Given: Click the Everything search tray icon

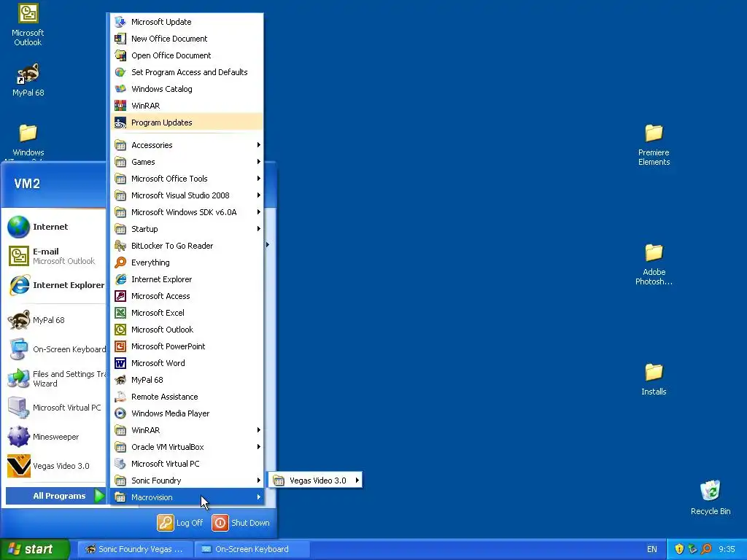Looking at the screenshot, I should [706, 549].
